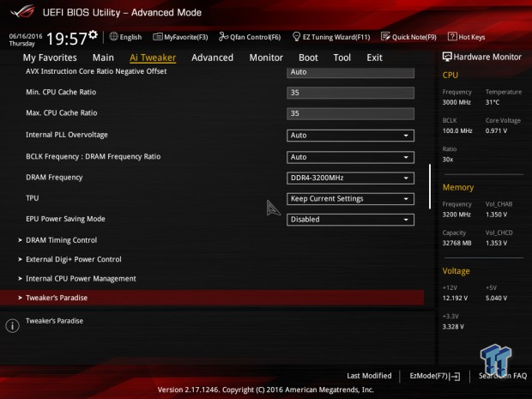This screenshot has width=532, height=399.
Task: Click the TPU setting label
Action: tap(33, 198)
